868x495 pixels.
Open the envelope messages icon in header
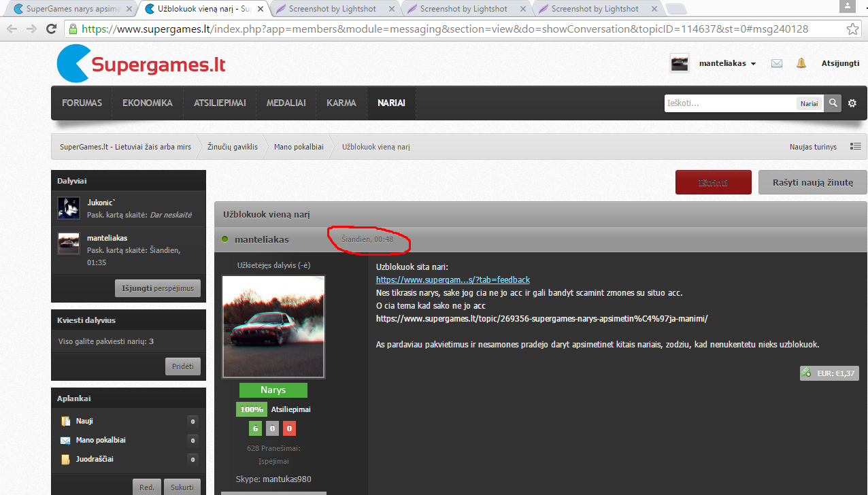click(x=777, y=63)
